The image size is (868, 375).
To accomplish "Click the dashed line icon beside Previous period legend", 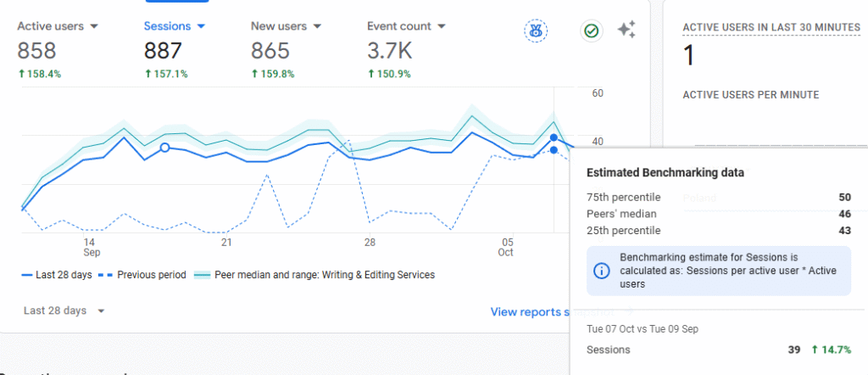I will pos(106,275).
